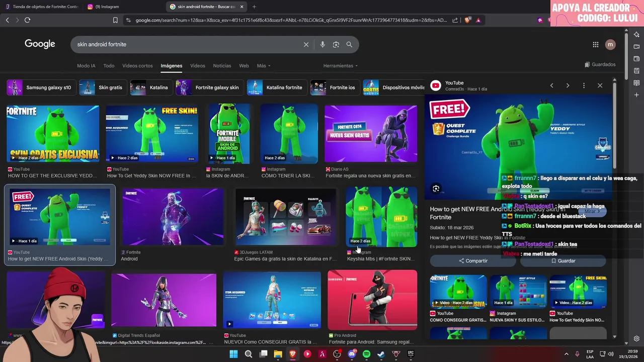Open the three-dot options in the preview panel
Image resolution: width=644 pixels, height=362 pixels.
click(584, 85)
